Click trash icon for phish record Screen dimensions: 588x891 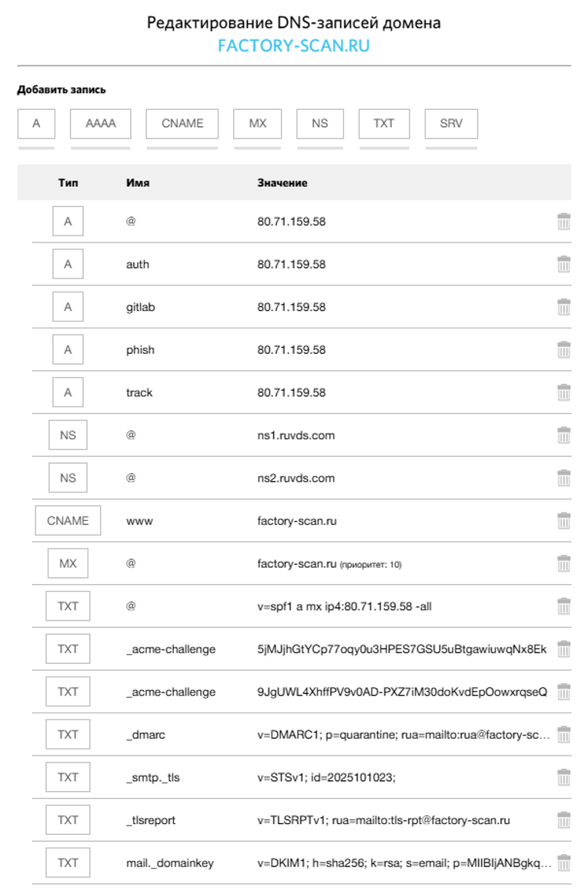pos(563,349)
